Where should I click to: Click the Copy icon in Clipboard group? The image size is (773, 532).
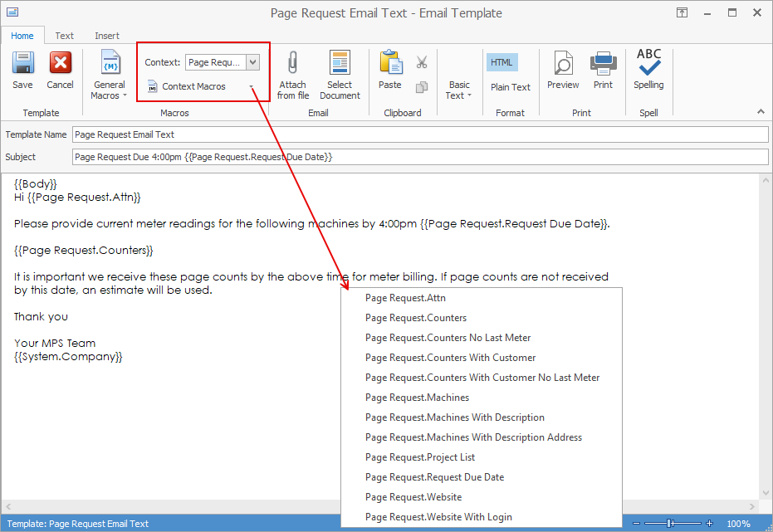click(x=422, y=87)
